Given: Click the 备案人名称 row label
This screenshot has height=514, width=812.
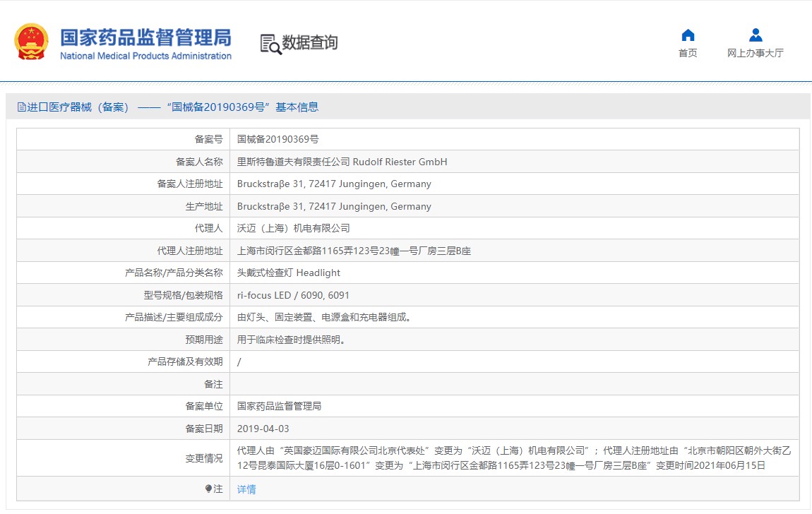Looking at the screenshot, I should coord(199,162).
